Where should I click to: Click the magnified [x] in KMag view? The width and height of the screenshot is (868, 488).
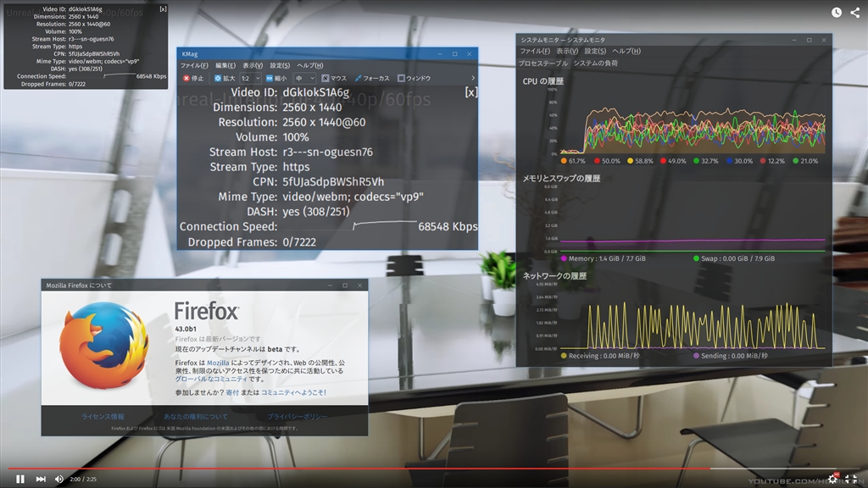[470, 92]
